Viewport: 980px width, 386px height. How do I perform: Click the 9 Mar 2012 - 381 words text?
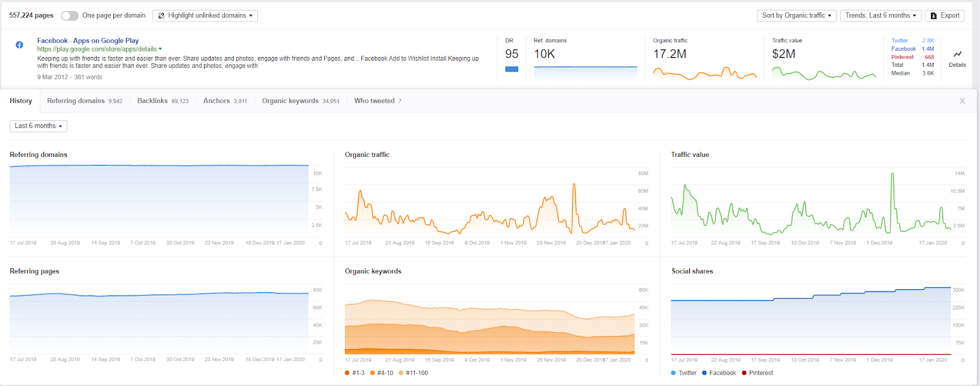[70, 77]
